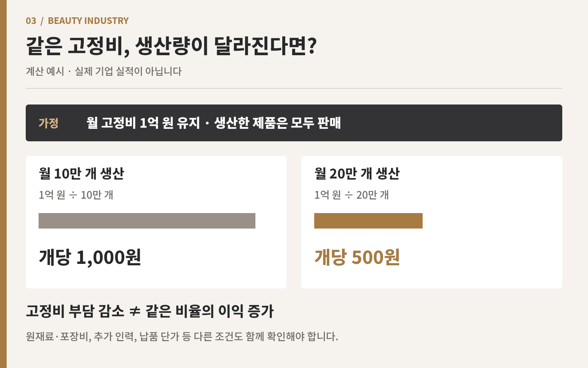Screen dimensions: 588x368
Task: Click the 가정 label in dark banner
Action: click(x=49, y=123)
